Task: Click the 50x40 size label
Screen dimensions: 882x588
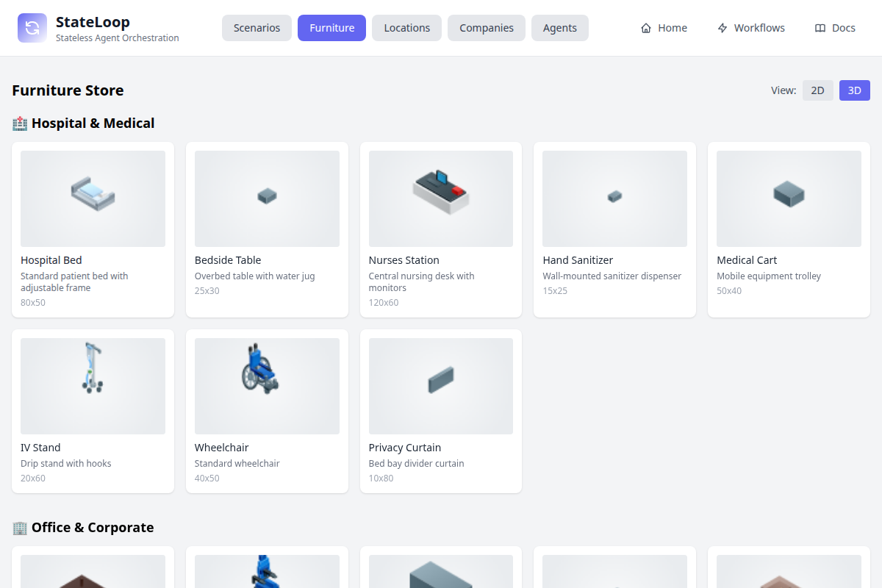Action: pos(729,290)
